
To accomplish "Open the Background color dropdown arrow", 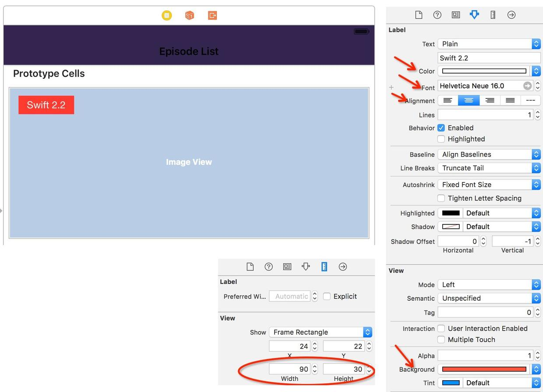I will point(536,369).
